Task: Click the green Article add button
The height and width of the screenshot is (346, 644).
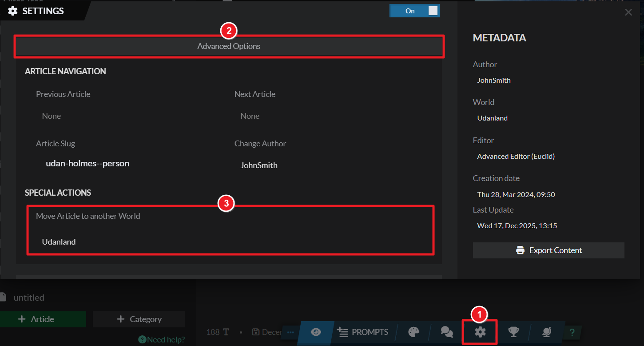Action: pyautogui.click(x=43, y=319)
